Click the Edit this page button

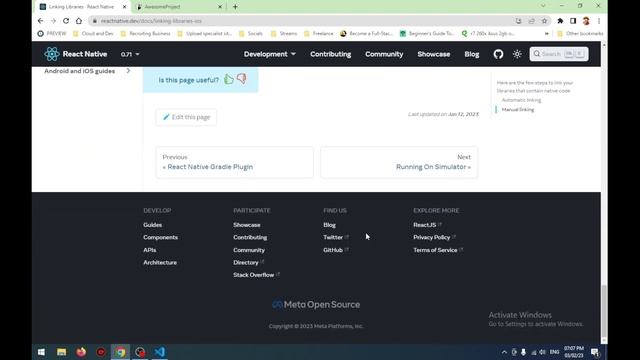[186, 117]
